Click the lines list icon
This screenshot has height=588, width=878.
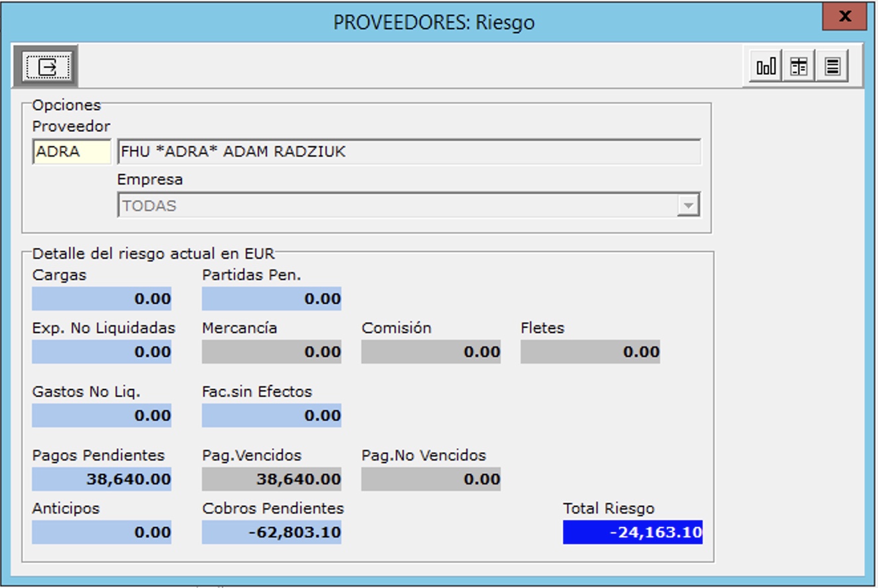[832, 66]
